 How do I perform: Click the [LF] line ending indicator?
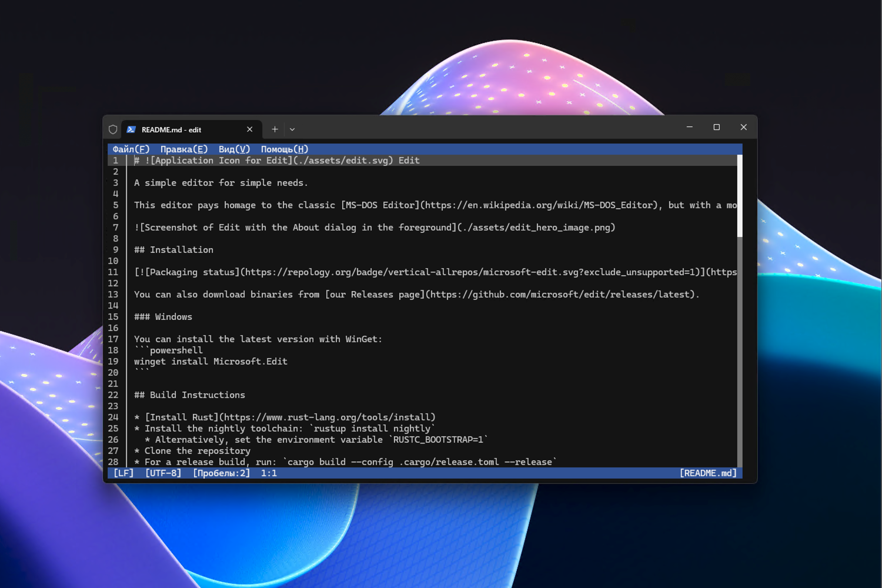(x=123, y=473)
